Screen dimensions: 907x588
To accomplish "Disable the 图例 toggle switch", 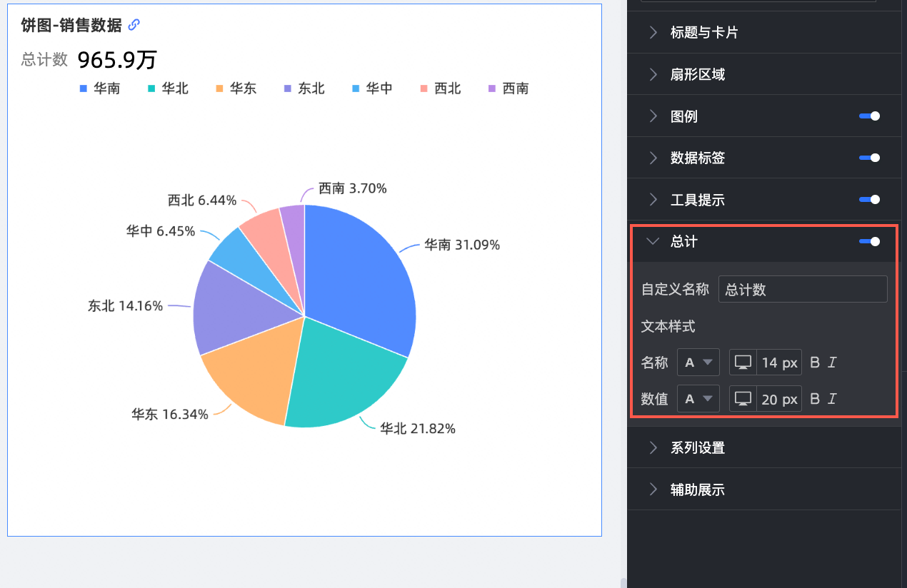I will pyautogui.click(x=869, y=116).
